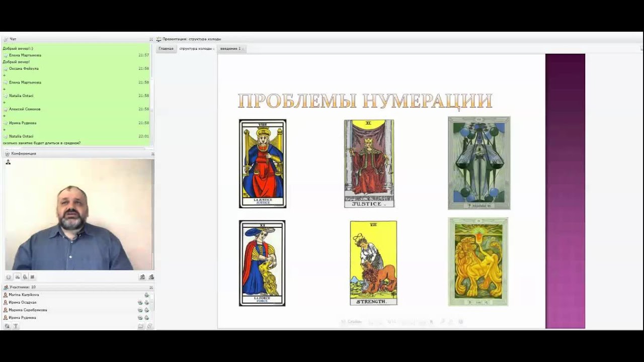Click the rightmost icon below participants list
The image size is (644, 362).
149,326
